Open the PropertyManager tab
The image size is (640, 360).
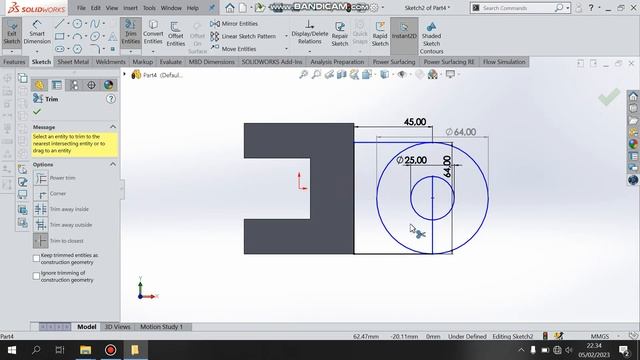(x=57, y=85)
